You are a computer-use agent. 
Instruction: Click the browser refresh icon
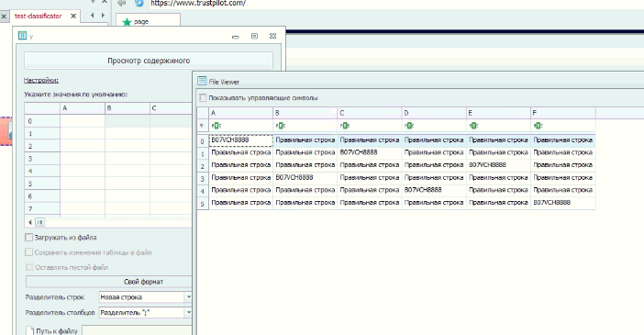click(x=139, y=4)
